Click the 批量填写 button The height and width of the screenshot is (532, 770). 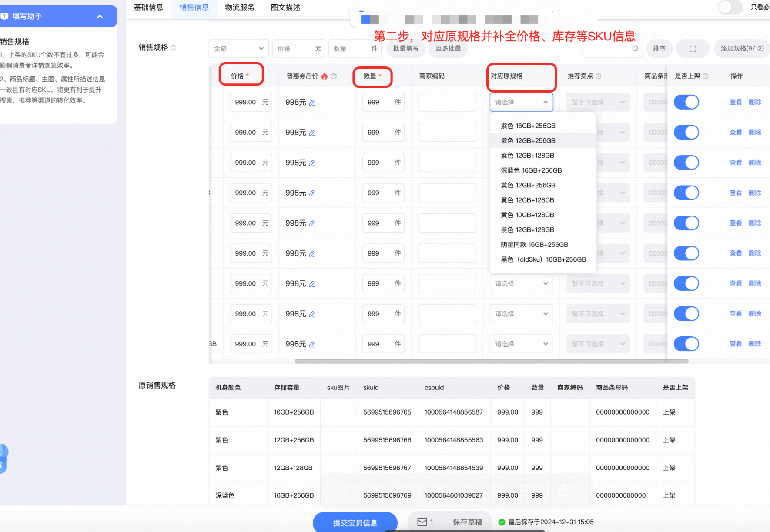coord(405,49)
